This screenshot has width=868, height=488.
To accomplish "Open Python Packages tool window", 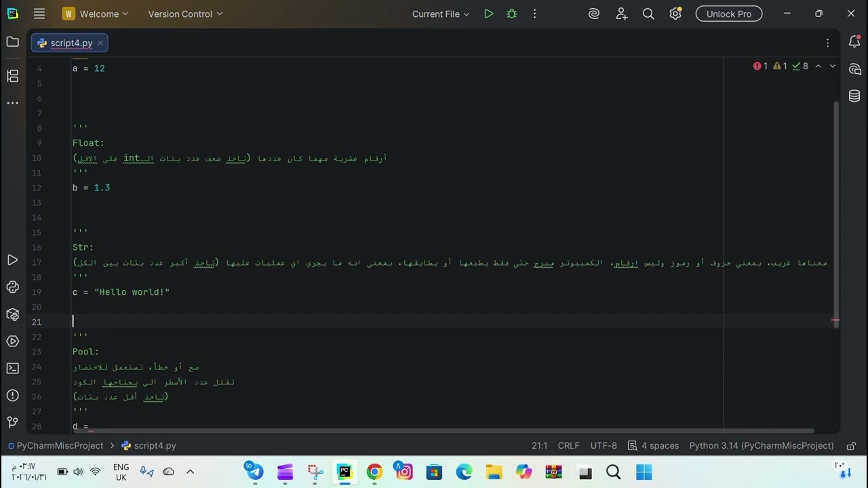I will tap(12, 314).
